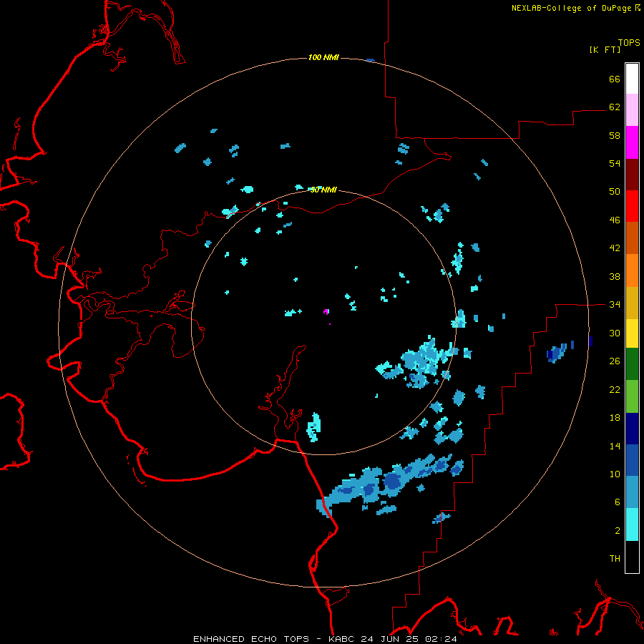
Task: Click the legend value 42
Action: click(x=615, y=248)
